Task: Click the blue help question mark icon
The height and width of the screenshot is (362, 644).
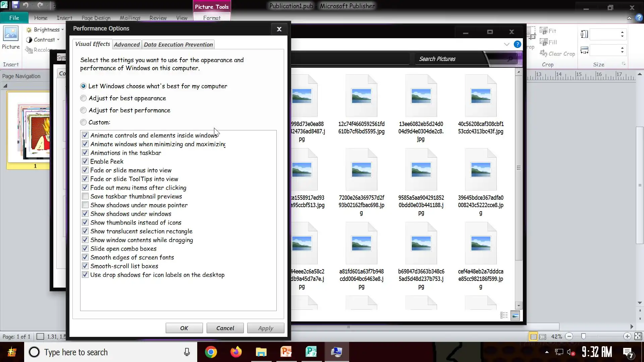Action: 518,44
